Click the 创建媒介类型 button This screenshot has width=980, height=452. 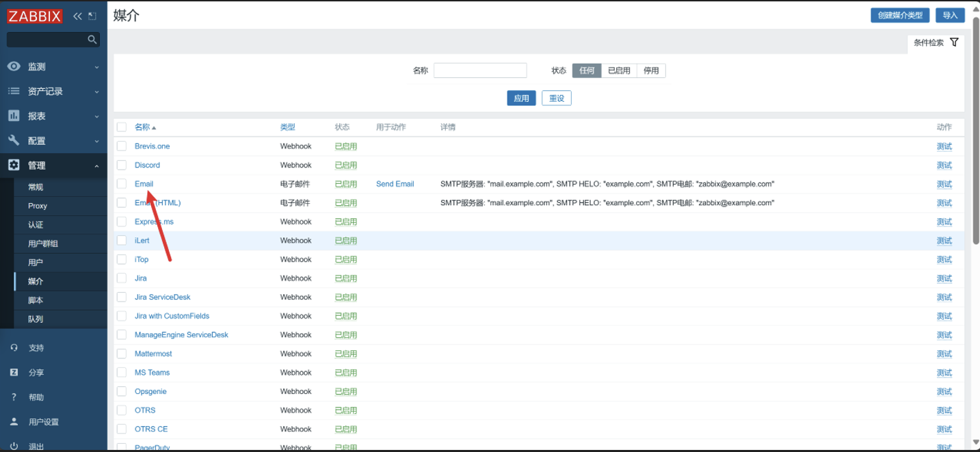pyautogui.click(x=900, y=15)
